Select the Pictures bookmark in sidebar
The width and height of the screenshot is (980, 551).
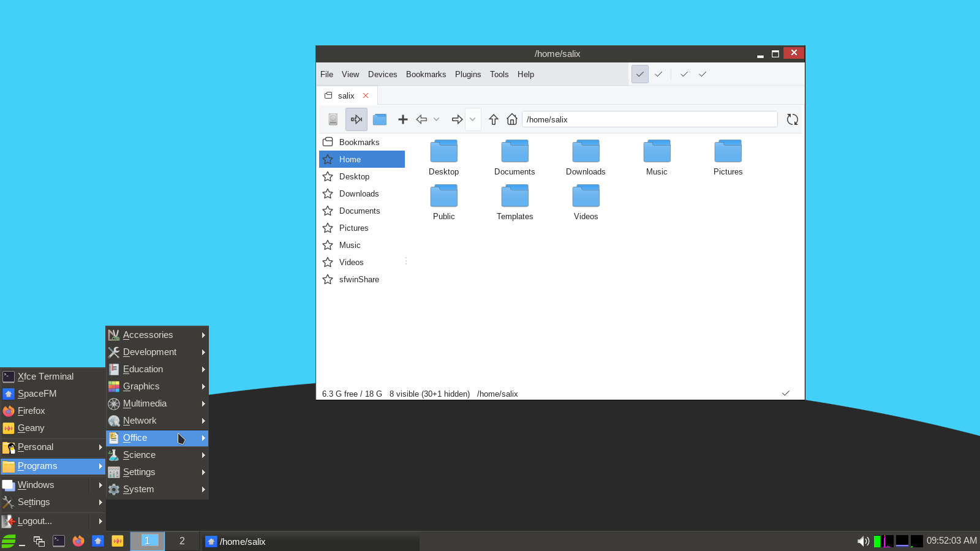pos(362,228)
